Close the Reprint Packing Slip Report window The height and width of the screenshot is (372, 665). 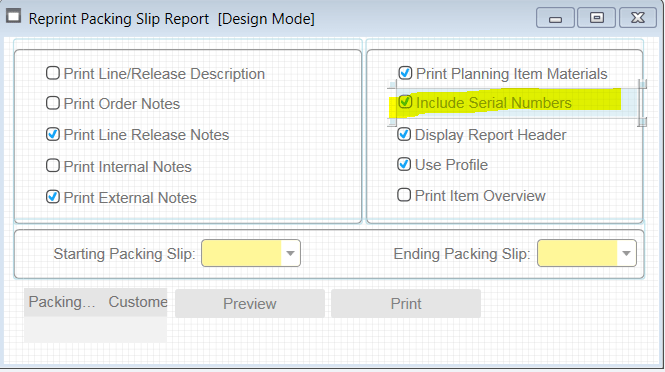click(x=638, y=18)
